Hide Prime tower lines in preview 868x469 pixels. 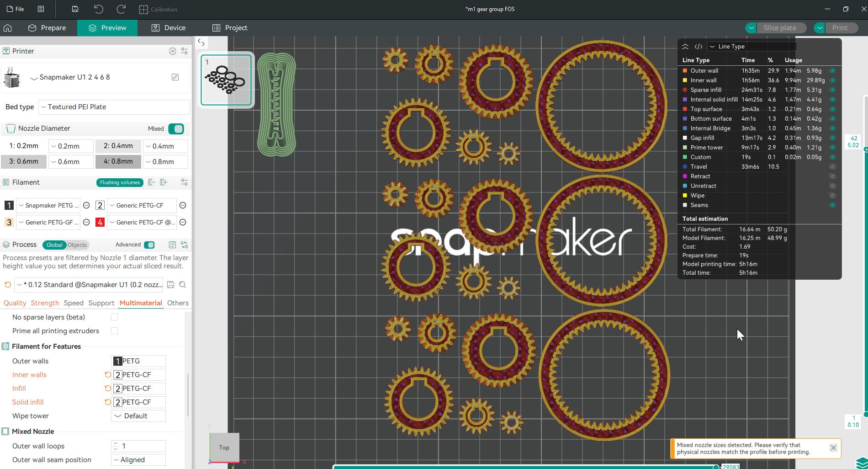[x=832, y=148]
